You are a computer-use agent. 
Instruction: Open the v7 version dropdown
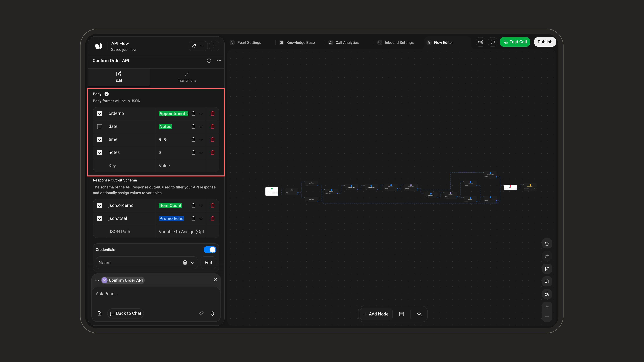[x=198, y=46]
